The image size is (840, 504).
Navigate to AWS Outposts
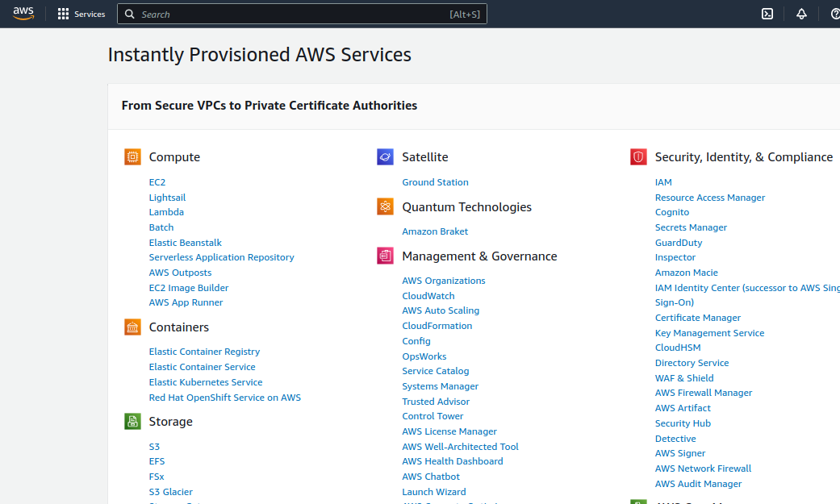180,273
